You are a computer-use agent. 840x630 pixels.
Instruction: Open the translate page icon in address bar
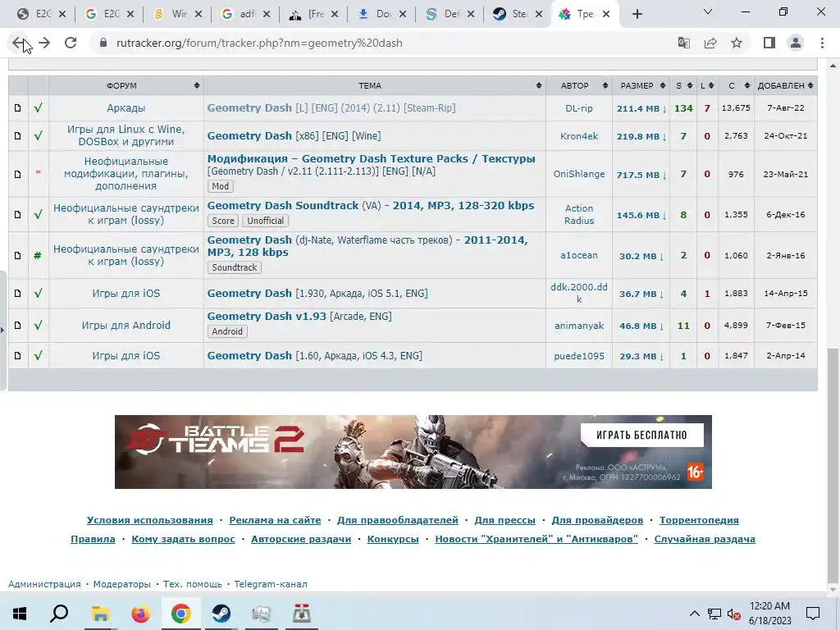(684, 43)
